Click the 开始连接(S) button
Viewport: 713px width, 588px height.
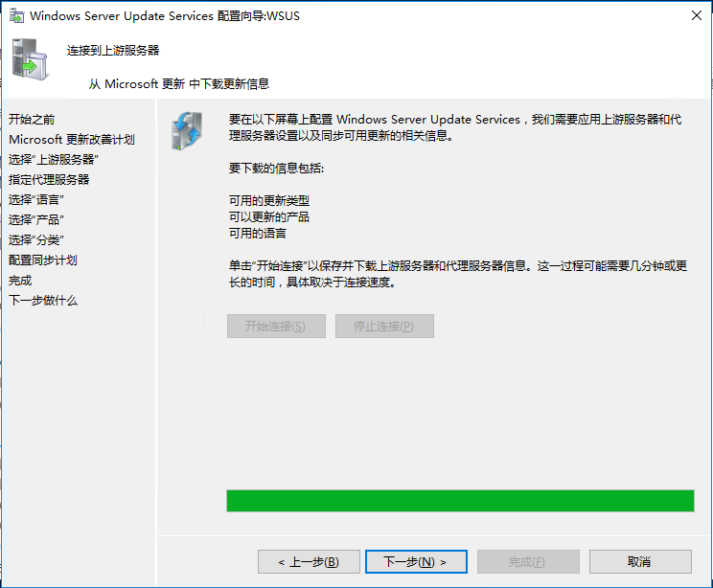pos(276,327)
